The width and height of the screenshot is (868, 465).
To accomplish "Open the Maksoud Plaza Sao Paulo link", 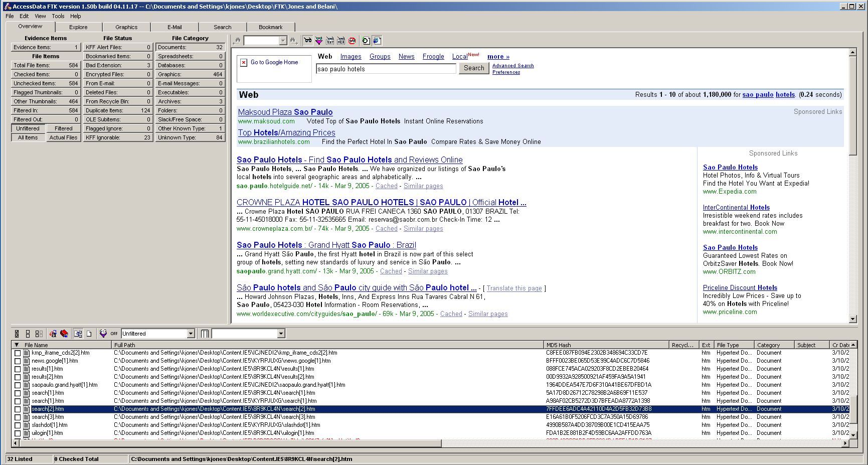I will [285, 112].
